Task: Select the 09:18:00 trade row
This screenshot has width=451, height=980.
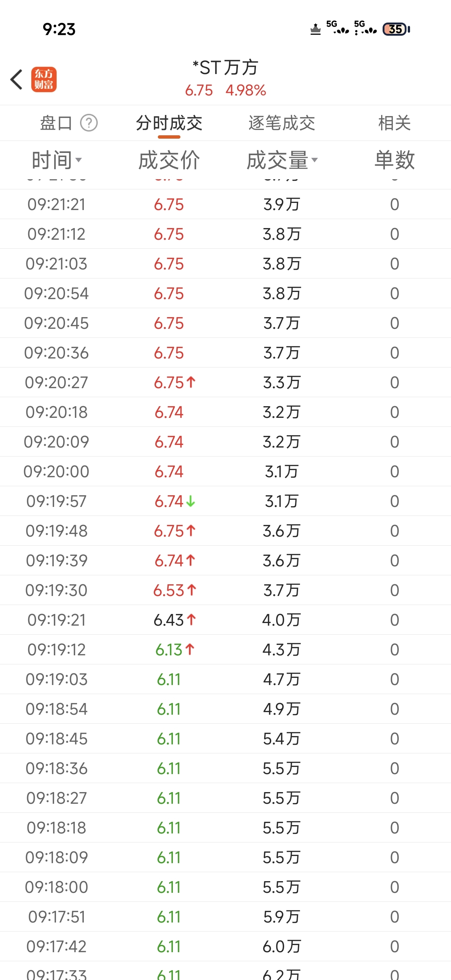Action: click(x=225, y=887)
